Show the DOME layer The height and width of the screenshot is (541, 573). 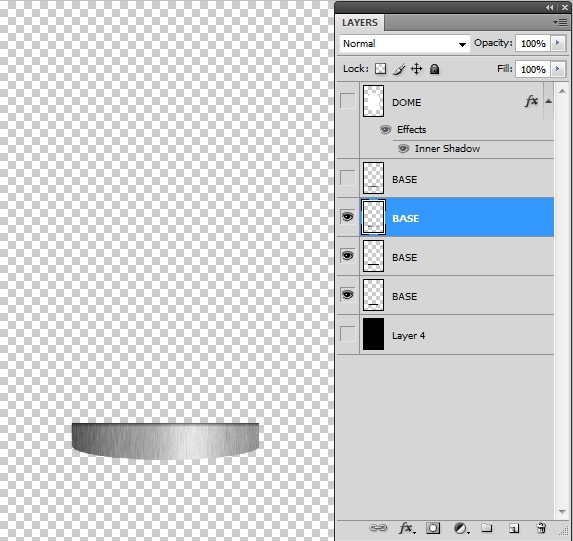click(348, 101)
